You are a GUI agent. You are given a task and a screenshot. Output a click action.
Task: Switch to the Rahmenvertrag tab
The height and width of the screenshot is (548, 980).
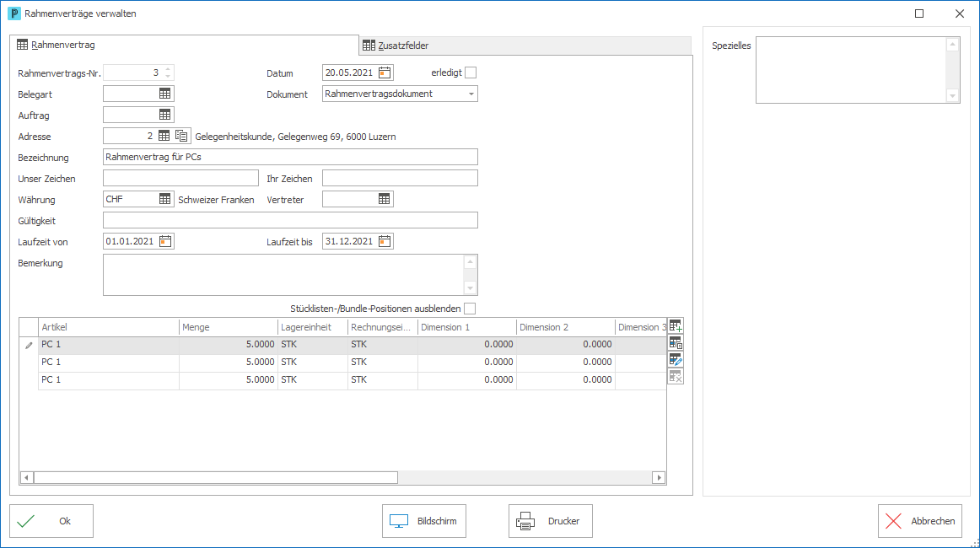point(185,45)
